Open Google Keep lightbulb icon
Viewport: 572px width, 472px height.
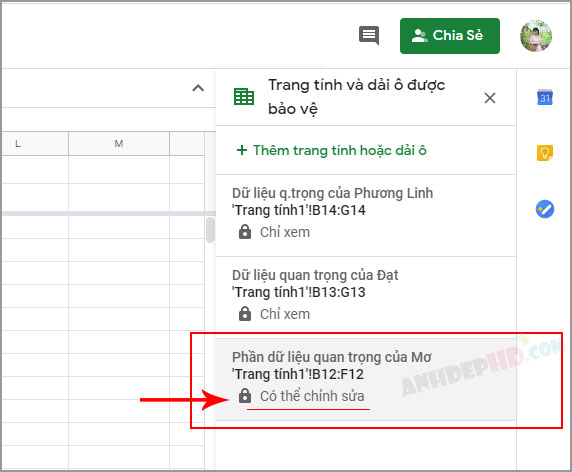point(545,153)
